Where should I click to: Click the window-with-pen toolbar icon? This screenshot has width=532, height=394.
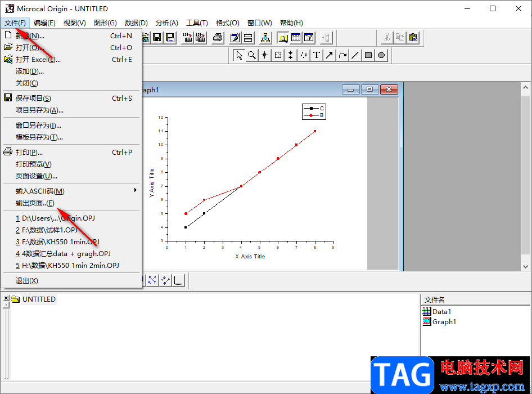[x=235, y=37]
